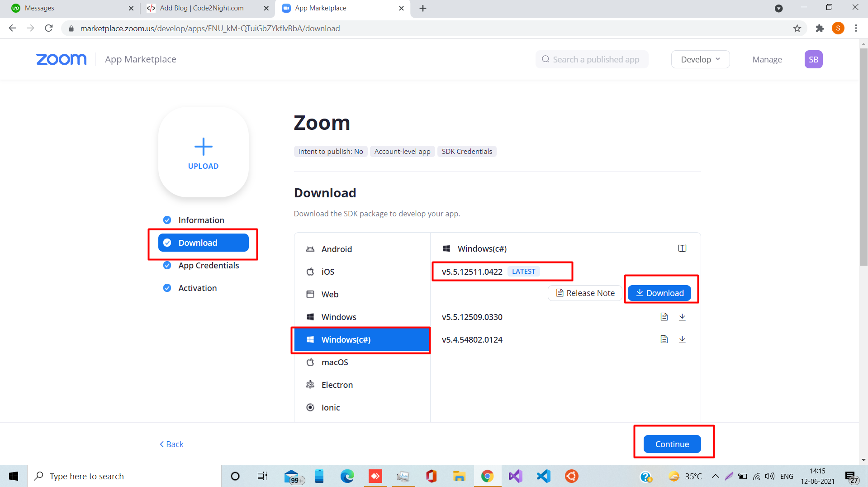Open Visual Studio from taskbar
Viewport: 868px width, 487px height.
(x=515, y=476)
